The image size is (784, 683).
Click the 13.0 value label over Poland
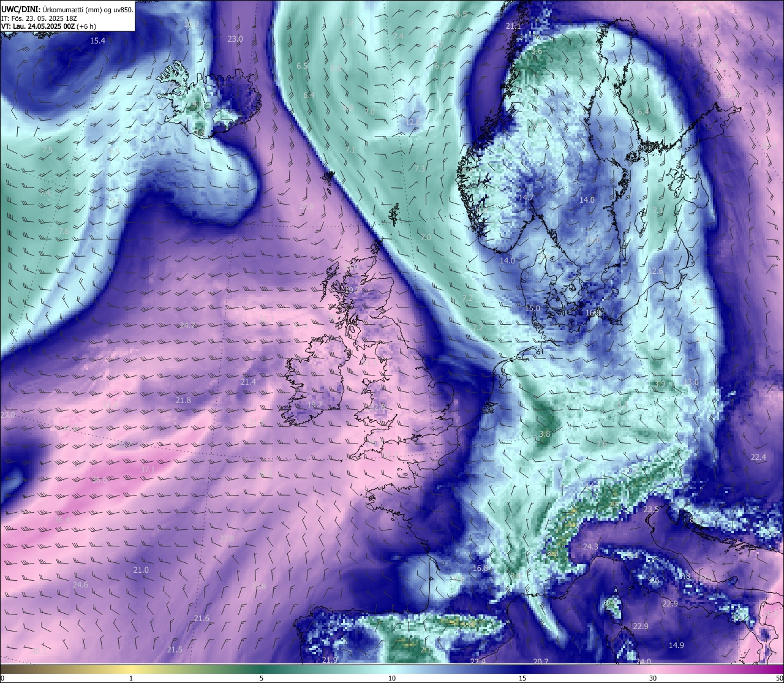click(x=691, y=382)
